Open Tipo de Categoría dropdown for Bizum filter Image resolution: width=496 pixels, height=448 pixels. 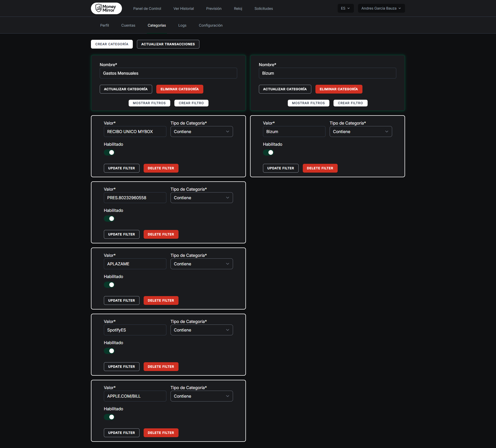click(361, 132)
